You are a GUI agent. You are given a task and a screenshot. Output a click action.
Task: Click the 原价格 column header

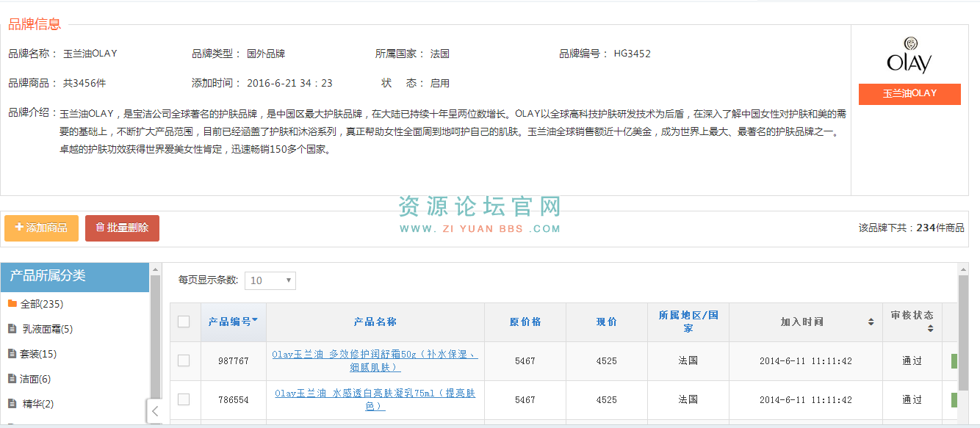point(525,322)
